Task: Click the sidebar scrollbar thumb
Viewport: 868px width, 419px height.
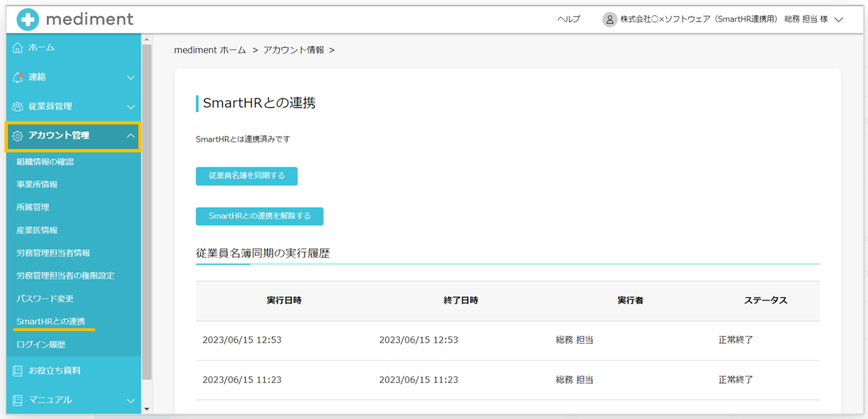Action: coord(146,212)
